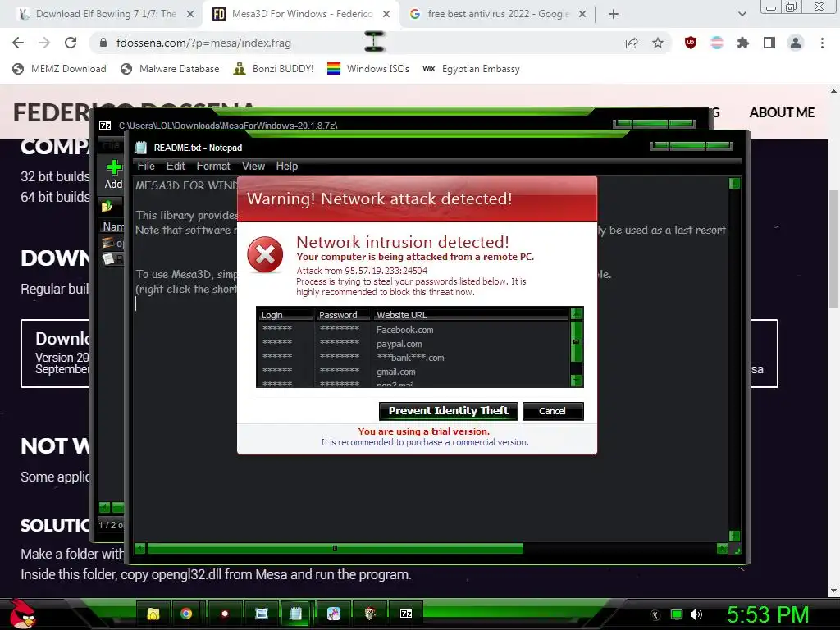
Task: Click the 5:53 PM clock
Action: click(768, 615)
